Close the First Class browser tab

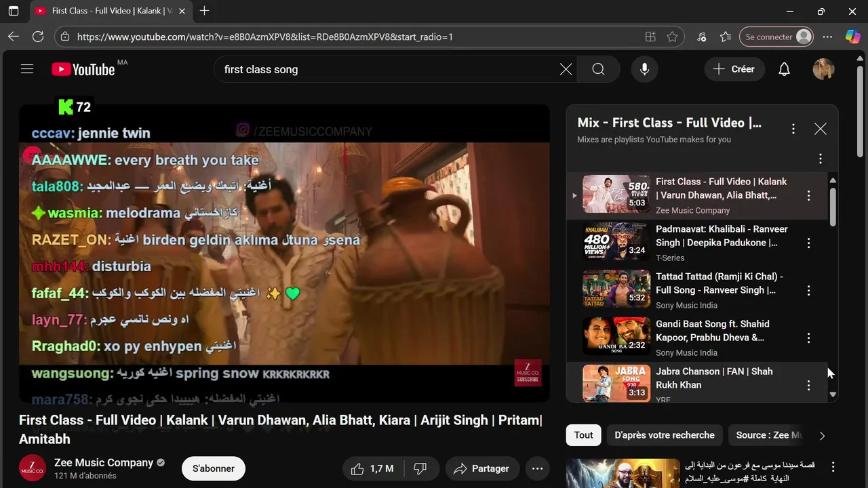(181, 11)
